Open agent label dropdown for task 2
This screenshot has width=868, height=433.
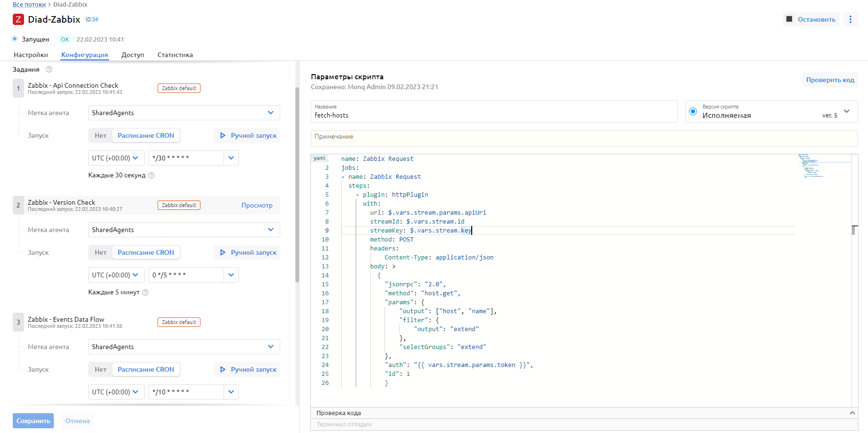pos(184,230)
